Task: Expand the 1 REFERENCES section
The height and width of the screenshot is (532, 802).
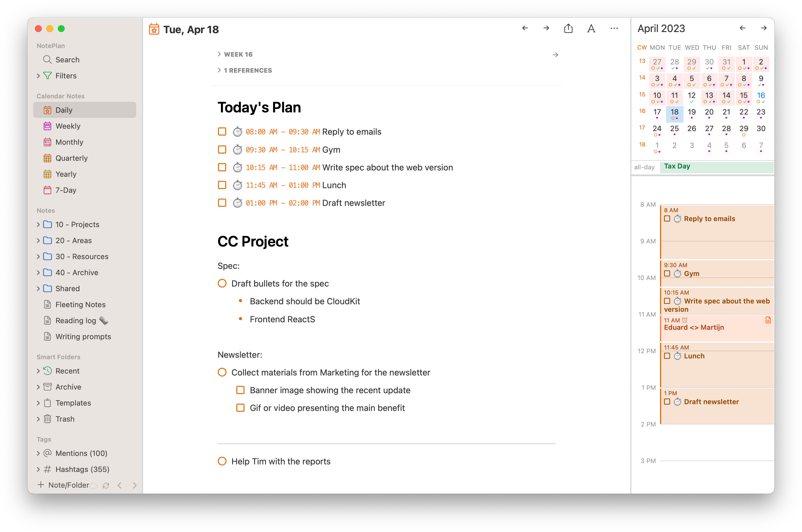Action: tap(219, 70)
